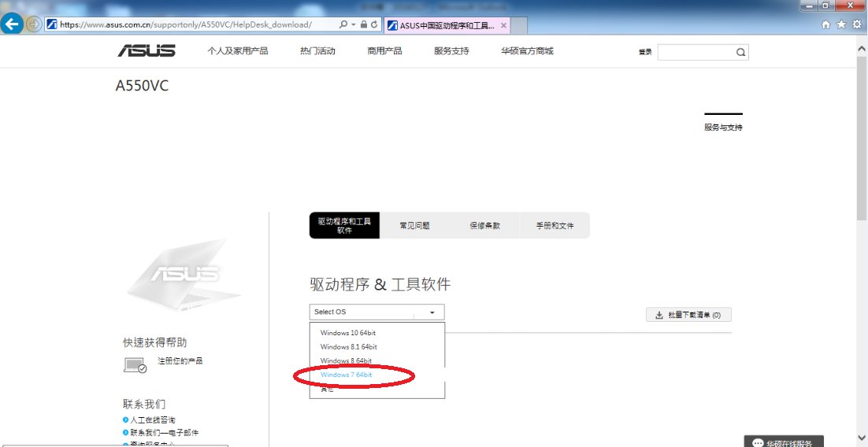
Task: Click the address bar URL field
Action: pos(191,25)
